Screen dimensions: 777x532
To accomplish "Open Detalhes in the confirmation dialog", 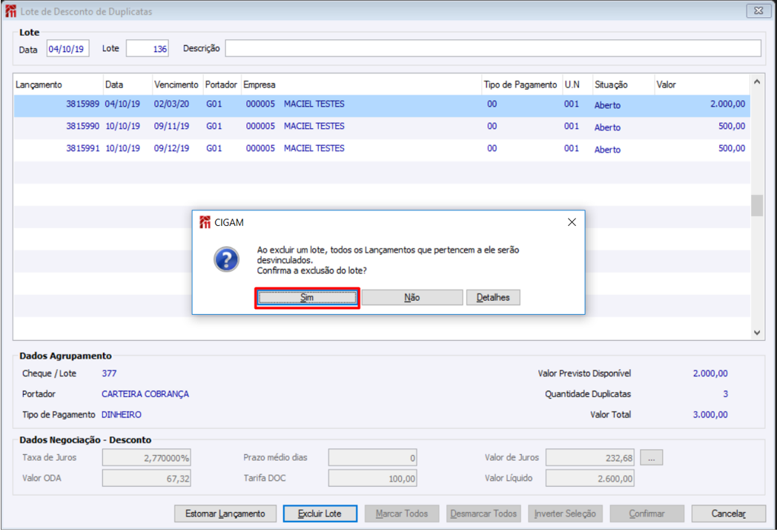I will click(x=493, y=298).
